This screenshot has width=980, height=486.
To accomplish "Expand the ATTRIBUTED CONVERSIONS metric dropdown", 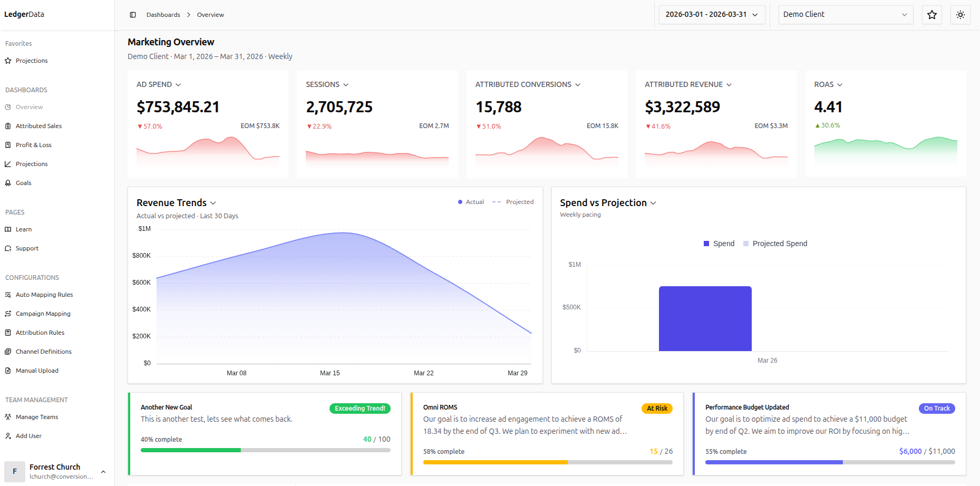I will coord(578,85).
